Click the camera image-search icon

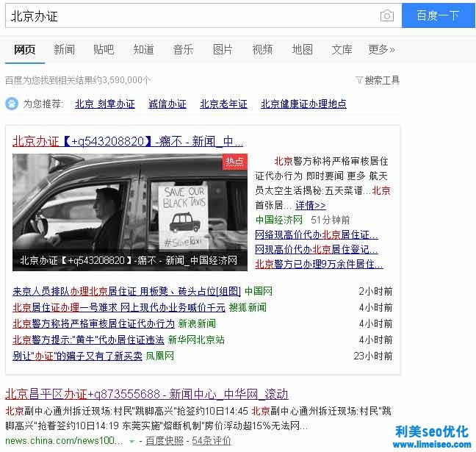[x=386, y=15]
